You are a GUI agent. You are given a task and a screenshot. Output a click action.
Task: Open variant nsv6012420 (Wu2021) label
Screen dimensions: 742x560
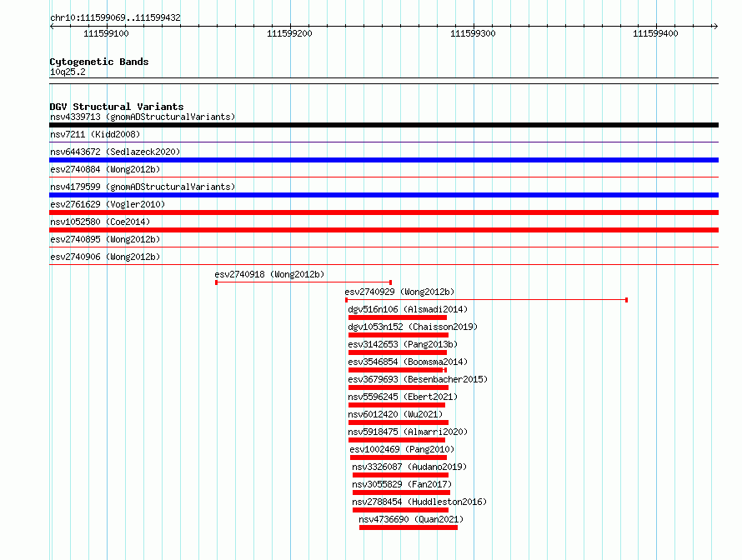click(395, 414)
